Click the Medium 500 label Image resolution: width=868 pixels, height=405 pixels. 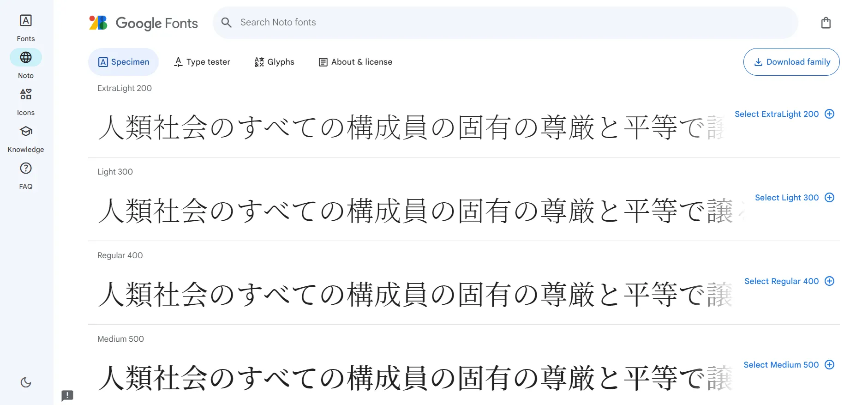[x=120, y=339]
